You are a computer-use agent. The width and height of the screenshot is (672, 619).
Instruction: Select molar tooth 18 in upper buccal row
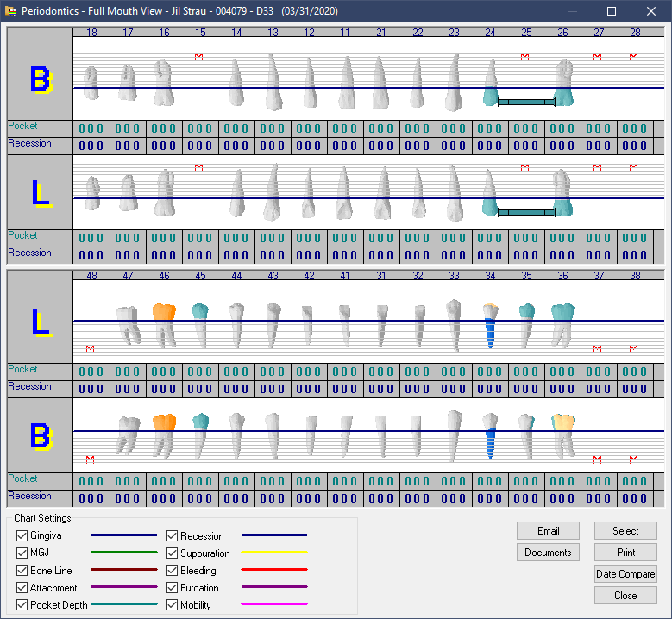(x=91, y=83)
